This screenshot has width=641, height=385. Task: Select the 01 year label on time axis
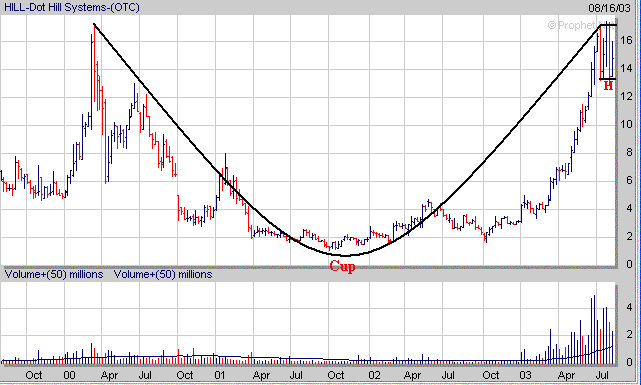pos(220,375)
